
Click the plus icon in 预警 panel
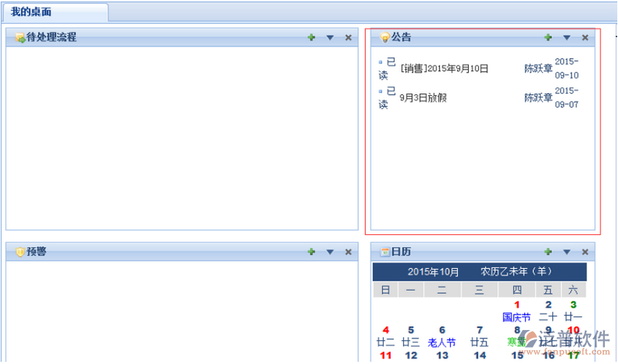[x=311, y=251]
